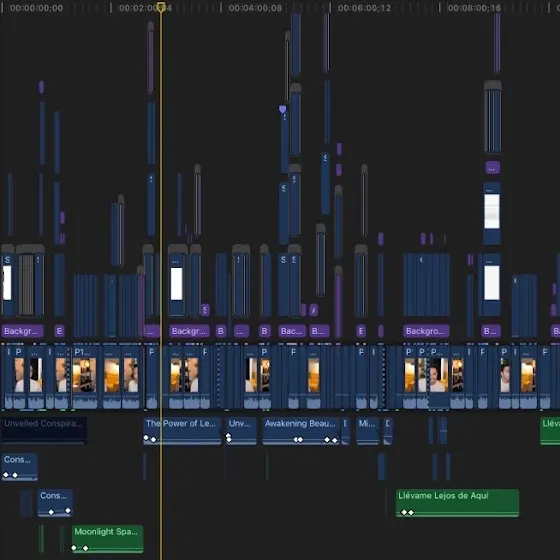The width and height of the screenshot is (560, 560).
Task: Select the Bac... purple title clip
Action: [x=292, y=331]
